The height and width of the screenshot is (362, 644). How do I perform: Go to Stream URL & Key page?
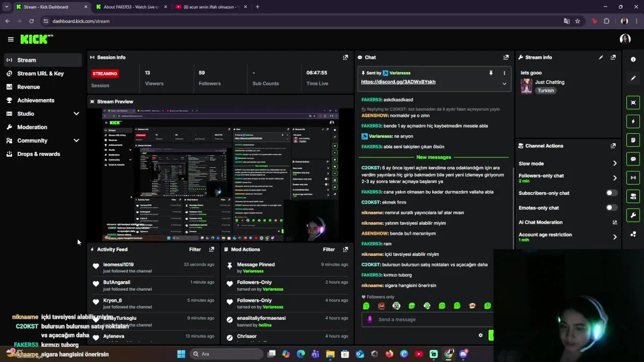42,73
